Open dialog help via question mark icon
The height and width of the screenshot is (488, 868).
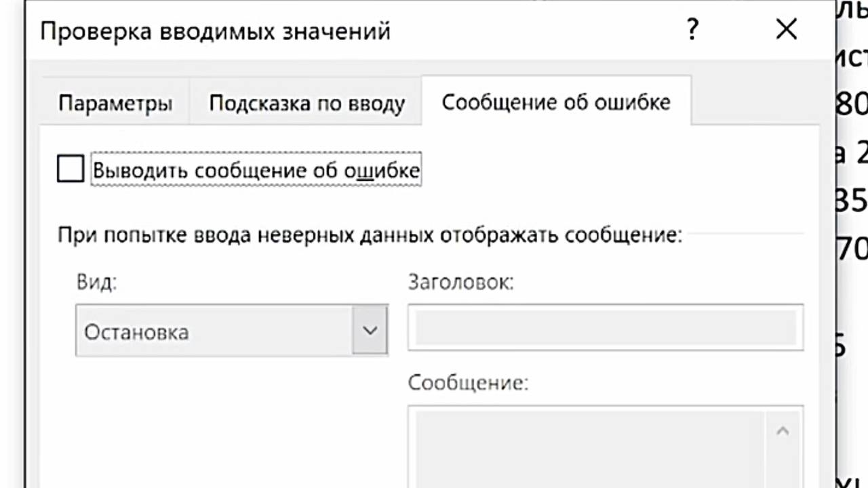pyautogui.click(x=692, y=30)
